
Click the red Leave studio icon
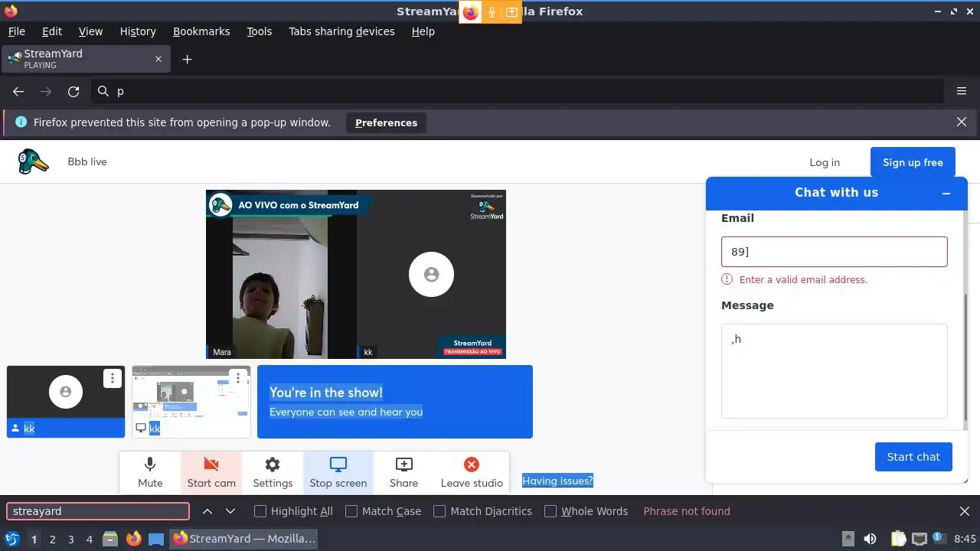pos(472,465)
